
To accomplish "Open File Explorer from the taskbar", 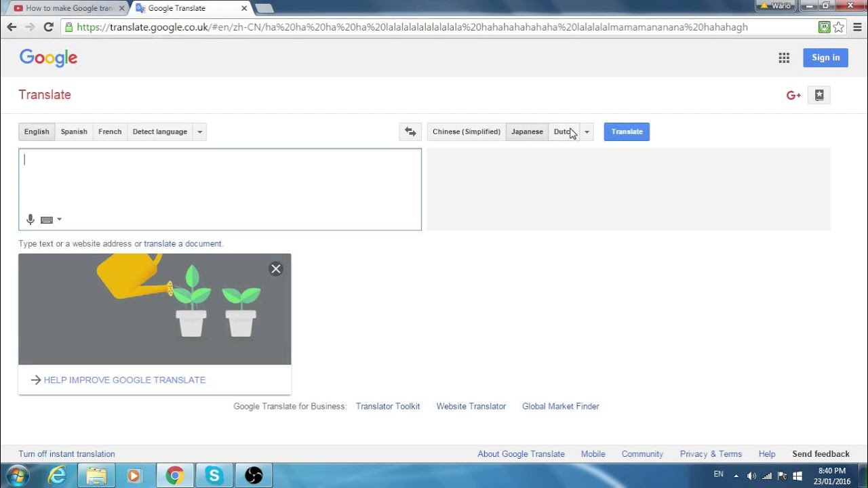I will tap(96, 475).
